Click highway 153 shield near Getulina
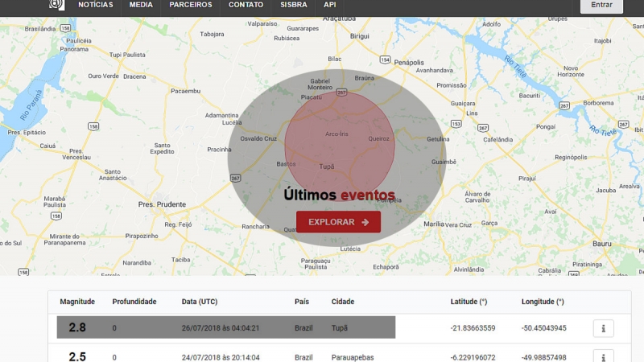The height and width of the screenshot is (362, 644). pos(456,123)
